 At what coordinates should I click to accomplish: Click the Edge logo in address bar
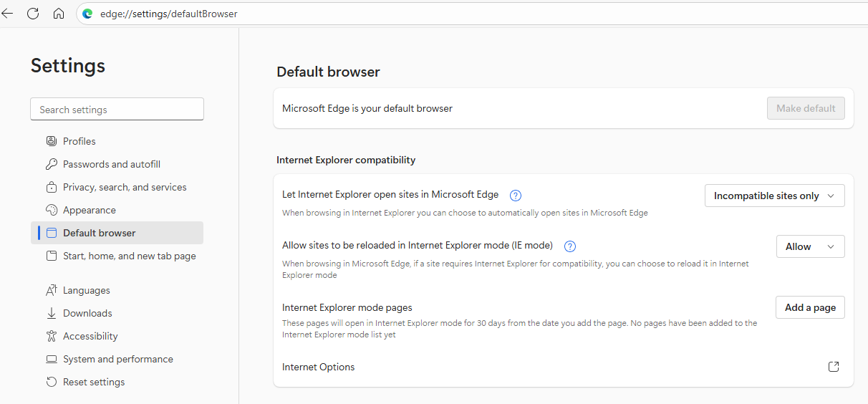88,14
